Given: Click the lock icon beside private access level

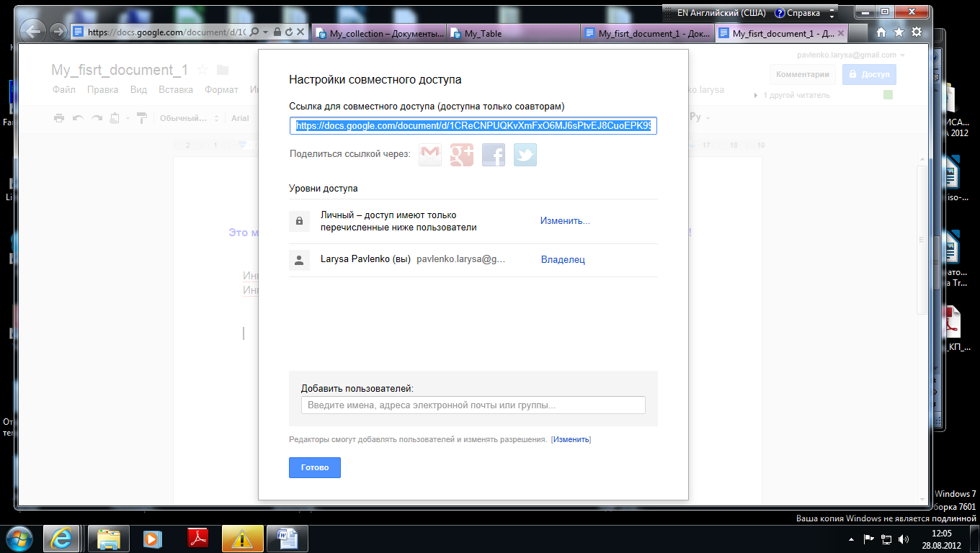Looking at the screenshot, I should tap(300, 221).
